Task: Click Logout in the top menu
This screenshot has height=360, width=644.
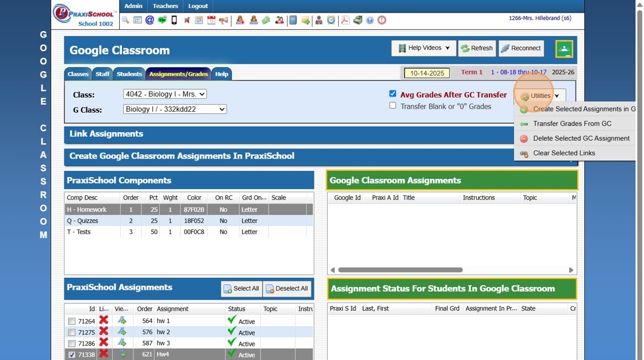Action: coord(198,6)
